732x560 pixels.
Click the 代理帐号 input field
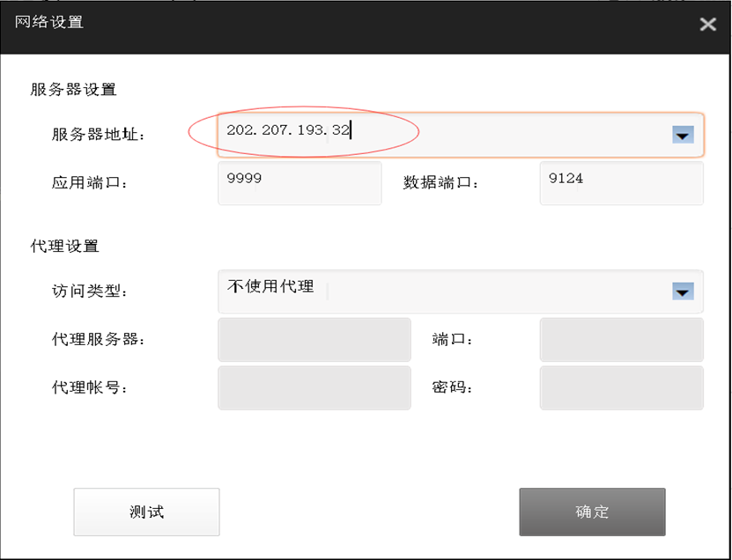pyautogui.click(x=314, y=387)
